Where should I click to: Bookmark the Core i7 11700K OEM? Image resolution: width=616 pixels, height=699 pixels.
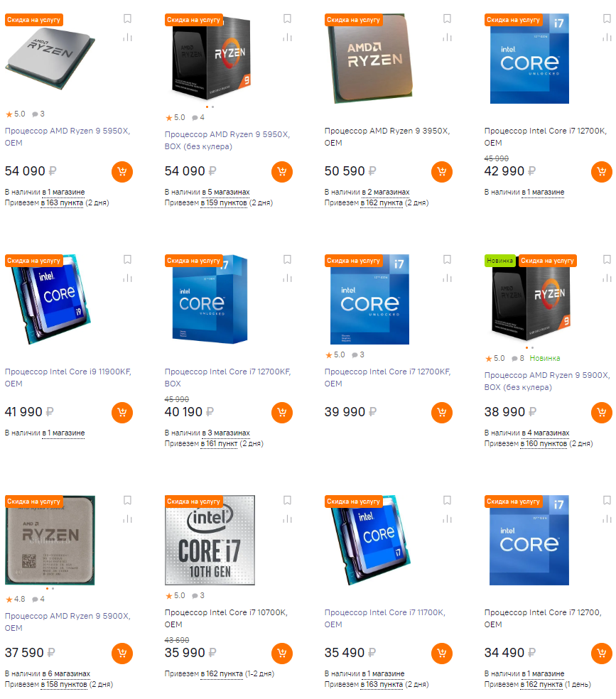tap(447, 500)
